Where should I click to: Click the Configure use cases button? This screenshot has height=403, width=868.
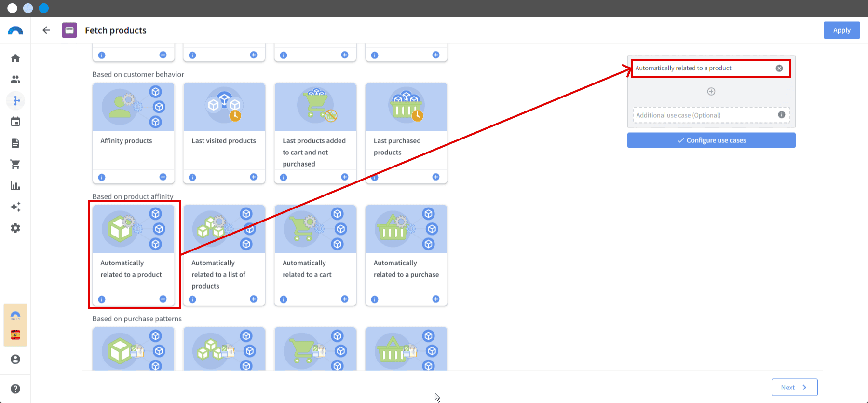711,140
